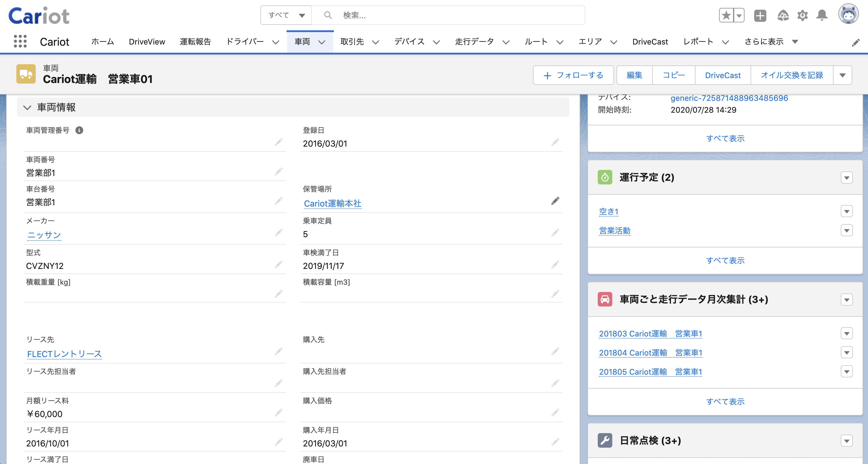The image size is (868, 464).
Task: Click the 車両ごと走行データ月次集計 car icon
Action: (x=605, y=300)
